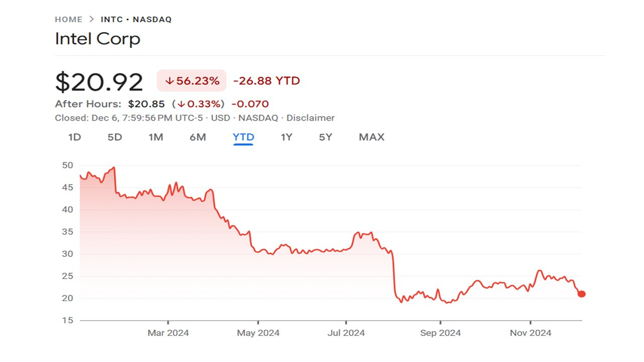Select the 1D time range tab
Screen dimensions: 644x362
click(74, 137)
